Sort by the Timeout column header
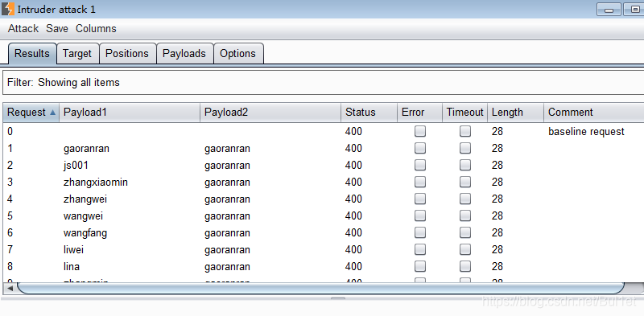Image resolution: width=644 pixels, height=316 pixels. (x=465, y=113)
